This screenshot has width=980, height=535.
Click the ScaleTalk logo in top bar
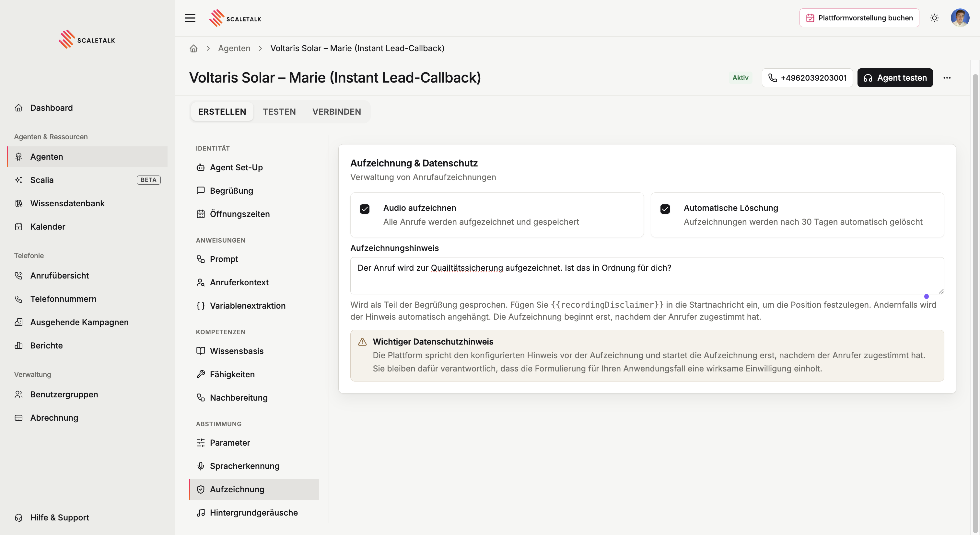(x=235, y=18)
